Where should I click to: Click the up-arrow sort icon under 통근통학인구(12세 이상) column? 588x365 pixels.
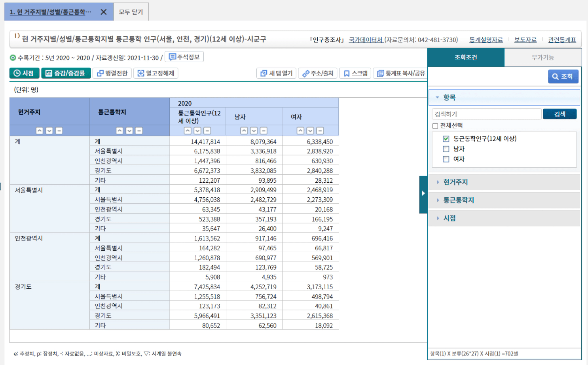pyautogui.click(x=188, y=130)
